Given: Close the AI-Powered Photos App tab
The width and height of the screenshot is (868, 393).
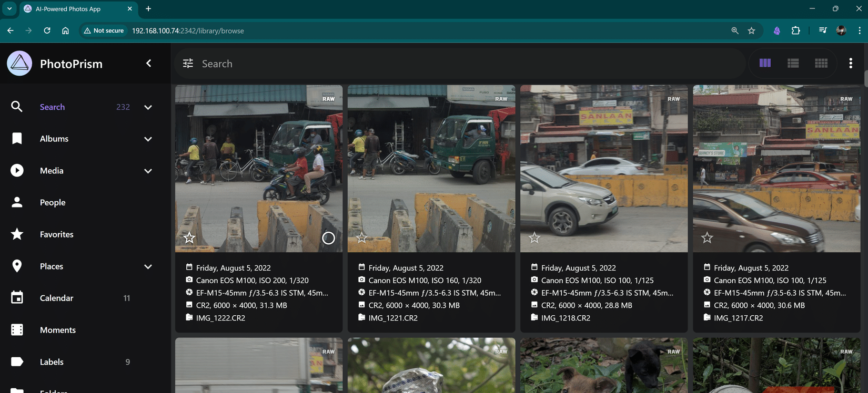Looking at the screenshot, I should click(129, 9).
